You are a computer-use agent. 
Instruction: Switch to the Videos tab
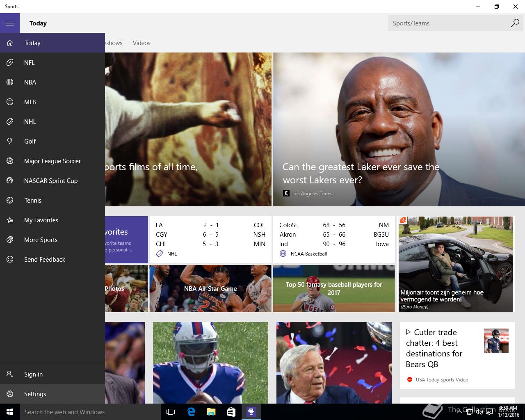142,43
